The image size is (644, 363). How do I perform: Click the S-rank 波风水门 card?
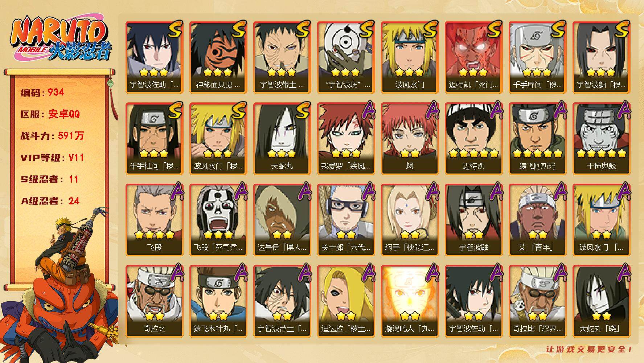coord(410,57)
